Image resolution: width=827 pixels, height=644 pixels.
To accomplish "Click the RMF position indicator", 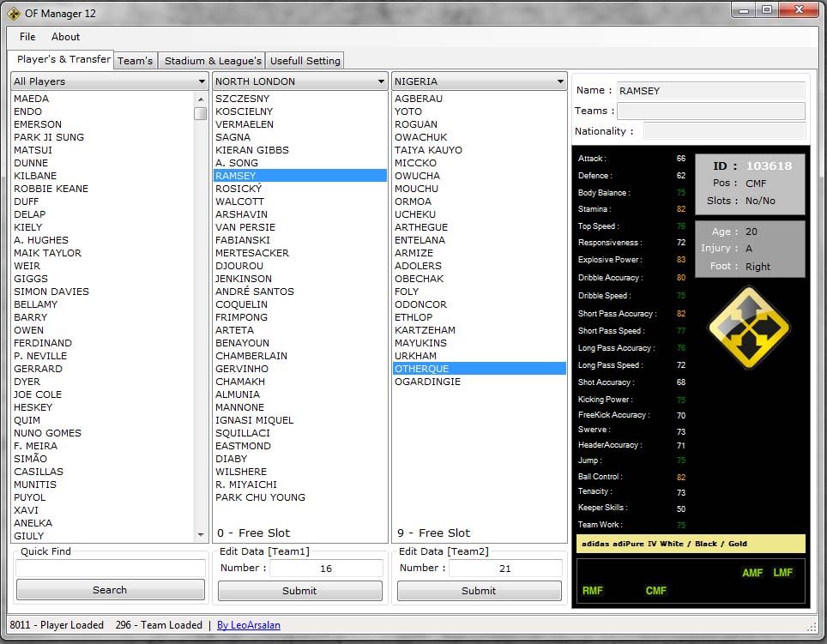I will [592, 591].
